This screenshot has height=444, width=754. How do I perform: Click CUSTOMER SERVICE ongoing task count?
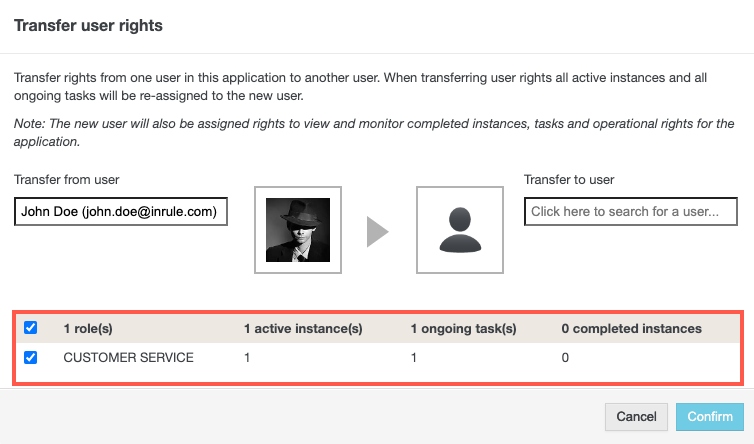[414, 357]
